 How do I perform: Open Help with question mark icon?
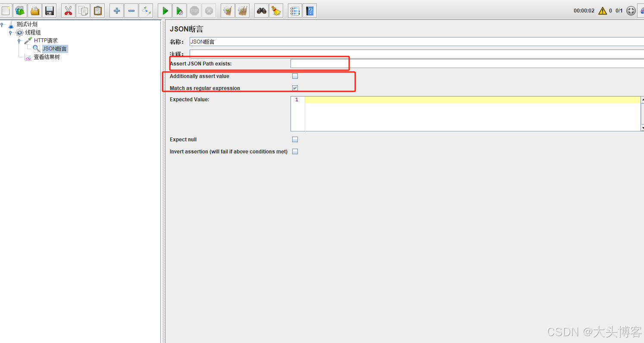309,10
